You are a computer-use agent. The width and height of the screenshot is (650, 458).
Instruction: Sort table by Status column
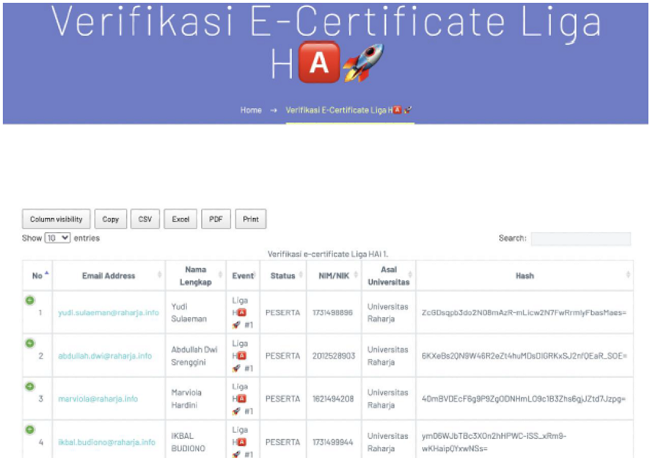tap(282, 275)
